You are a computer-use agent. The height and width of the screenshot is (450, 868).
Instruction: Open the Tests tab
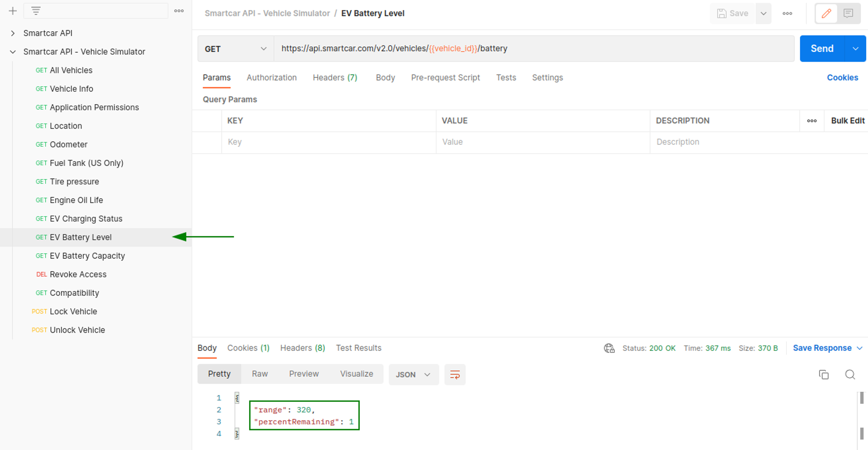[506, 78]
